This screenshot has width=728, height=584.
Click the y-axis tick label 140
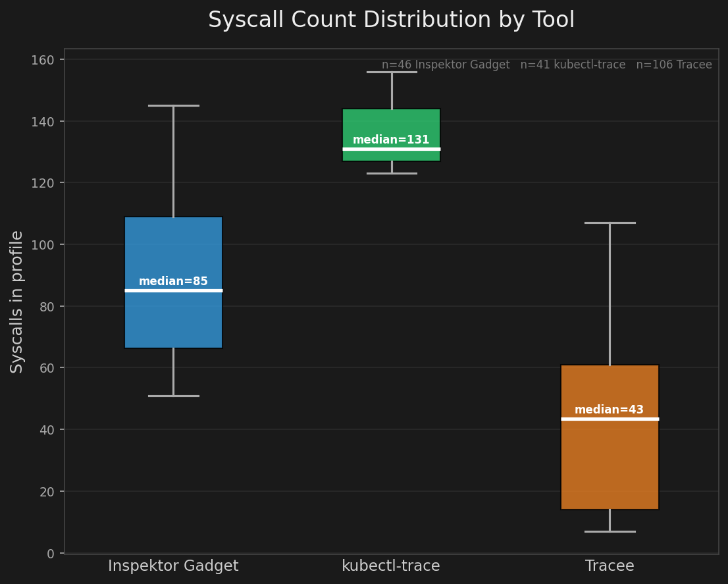coord(43,122)
